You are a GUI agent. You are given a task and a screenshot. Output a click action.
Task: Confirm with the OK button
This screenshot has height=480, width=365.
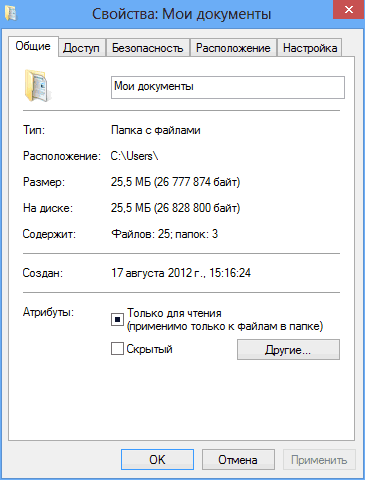click(x=157, y=460)
